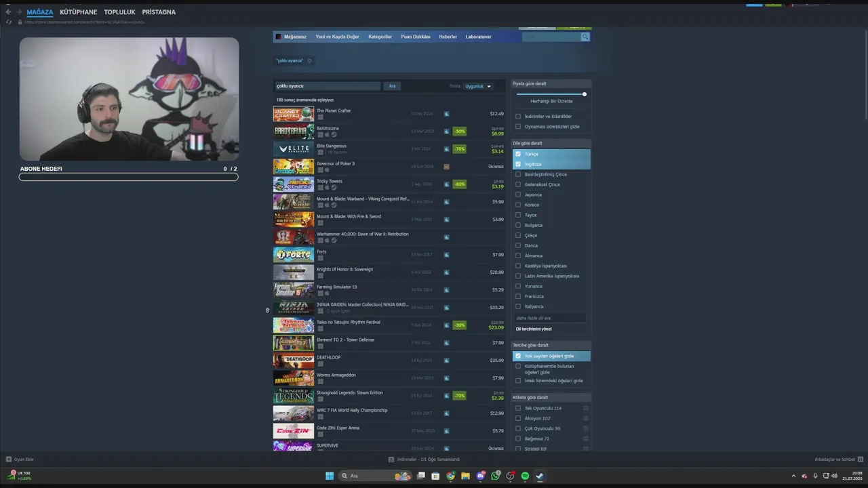This screenshot has height=488, width=868.
Task: Open the Farming Simulator 15 listing
Action: (389, 290)
